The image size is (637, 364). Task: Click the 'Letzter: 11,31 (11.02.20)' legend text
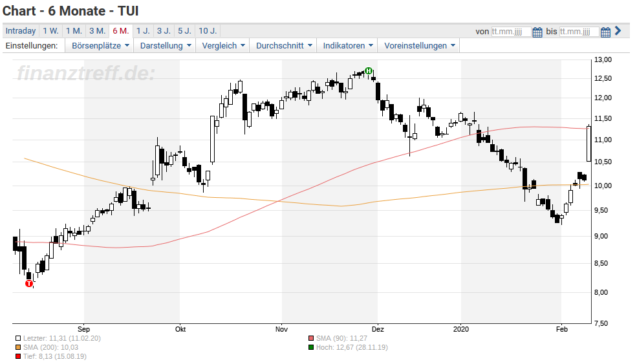pyautogui.click(x=61, y=338)
